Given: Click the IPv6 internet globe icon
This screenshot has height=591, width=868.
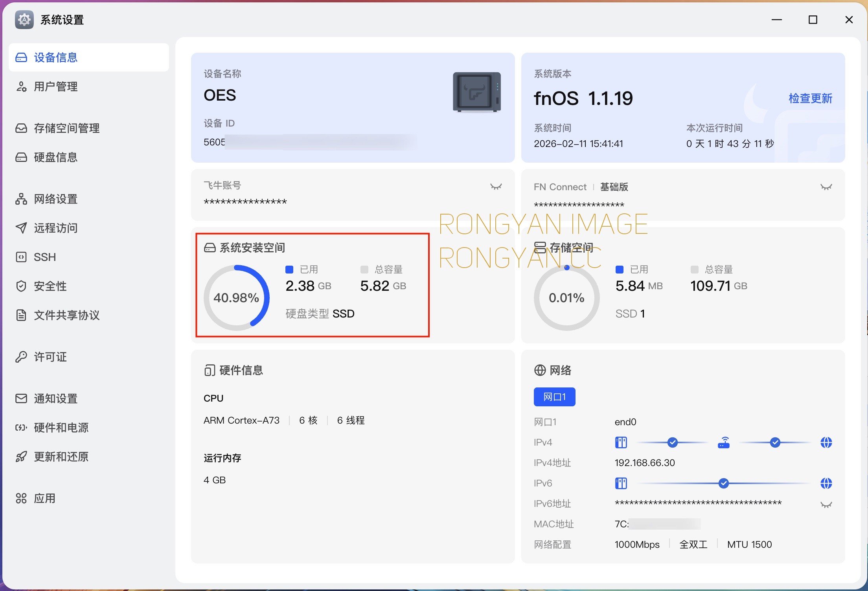Looking at the screenshot, I should tap(826, 483).
